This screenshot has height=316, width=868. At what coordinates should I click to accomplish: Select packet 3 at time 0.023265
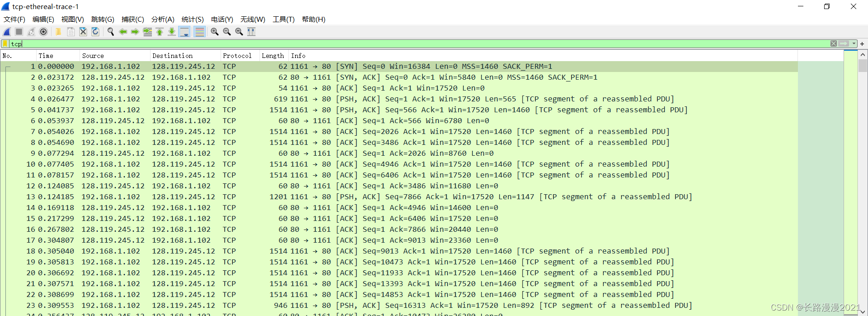[399, 88]
